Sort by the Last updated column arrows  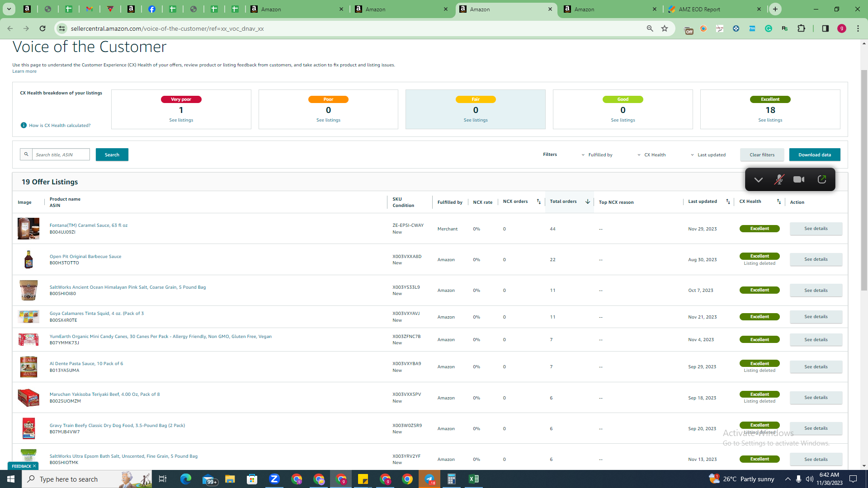click(x=728, y=202)
